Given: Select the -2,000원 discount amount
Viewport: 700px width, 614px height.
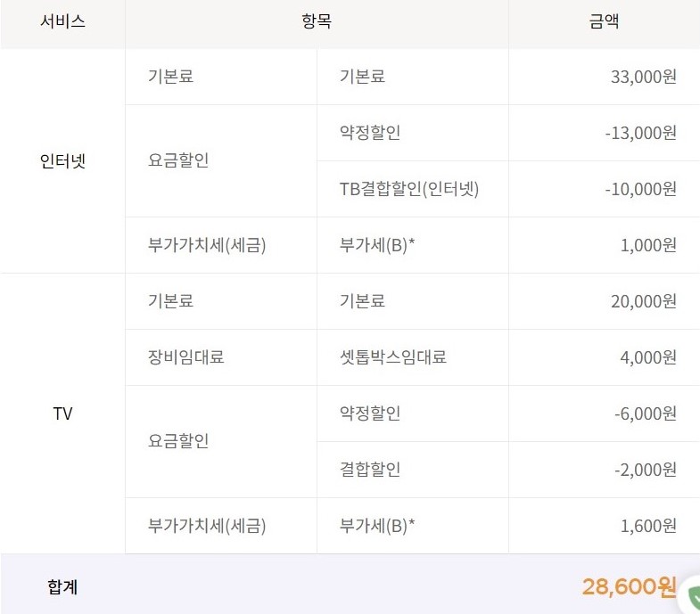Looking at the screenshot, I should (645, 470).
